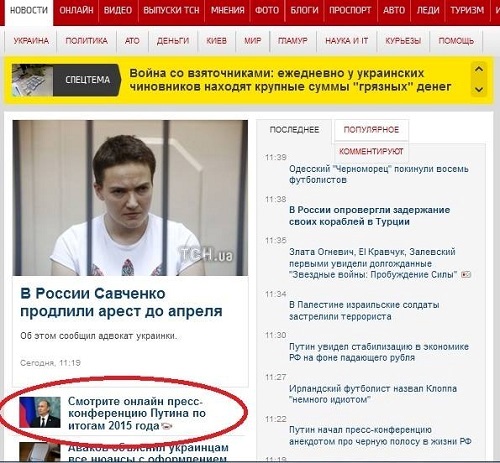Click the down arrow in the yellow Спецтема banner
The image size is (500, 463).
pyautogui.click(x=479, y=89)
